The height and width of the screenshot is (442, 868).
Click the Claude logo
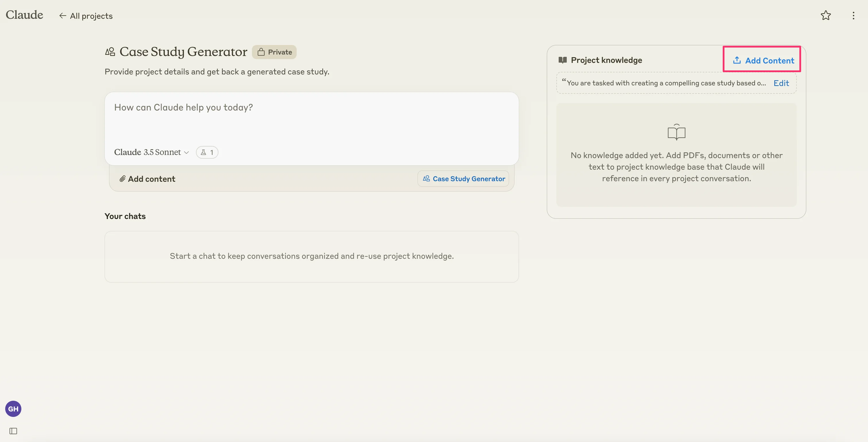coord(24,15)
